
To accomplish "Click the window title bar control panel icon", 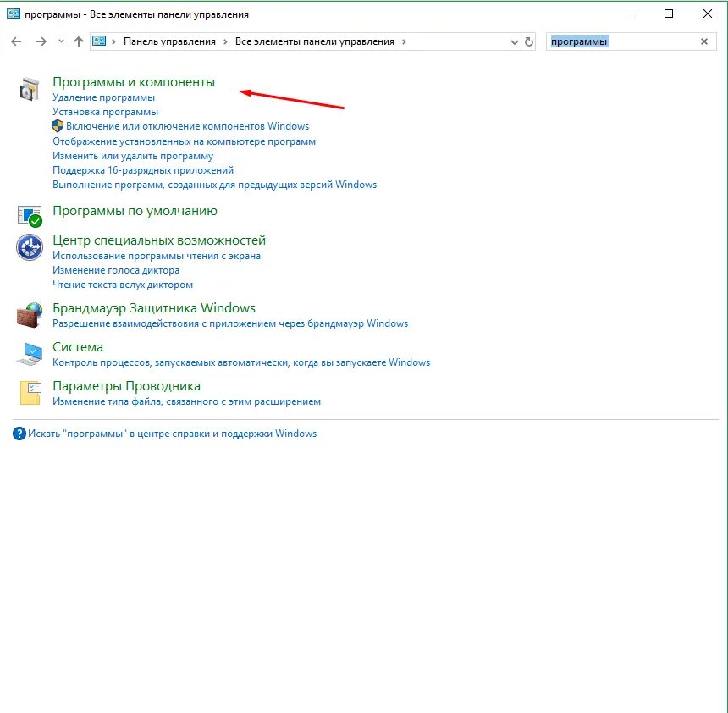I will [14, 14].
